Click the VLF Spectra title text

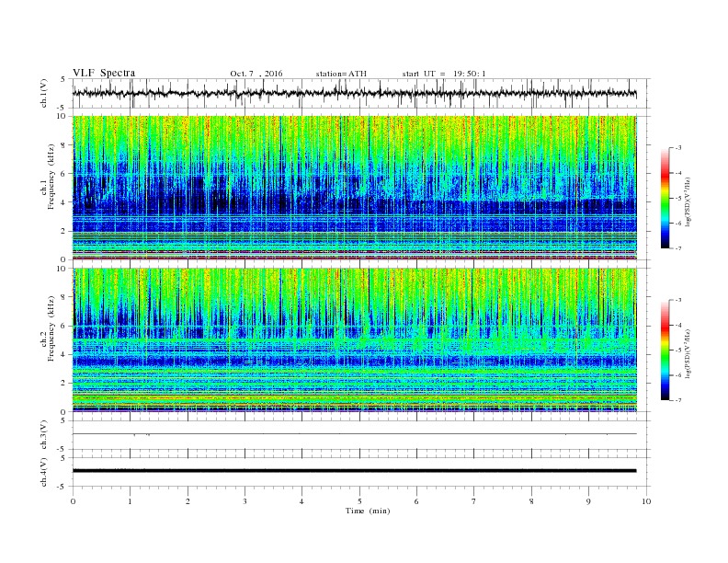click(104, 73)
